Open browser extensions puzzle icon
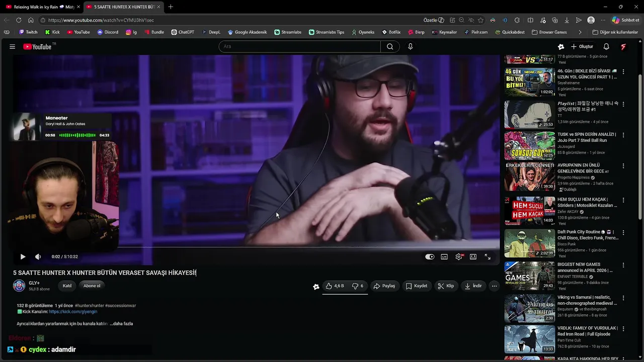Screen dimensions: 644x362 point(517,20)
